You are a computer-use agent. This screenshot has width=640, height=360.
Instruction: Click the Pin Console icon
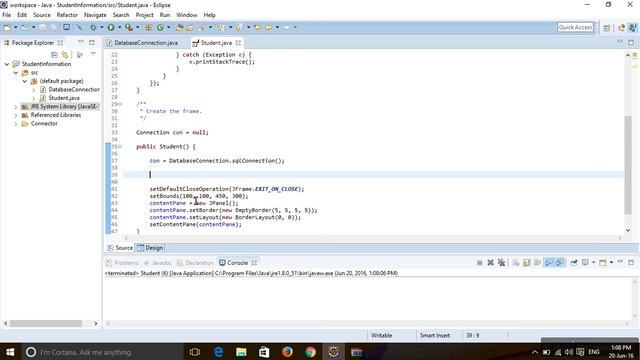pos(574,262)
